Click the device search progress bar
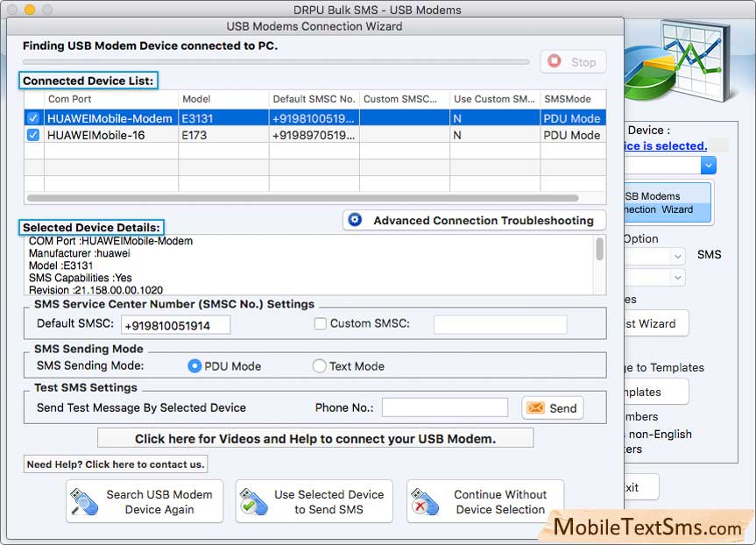Image resolution: width=756 pixels, height=545 pixels. [276, 62]
